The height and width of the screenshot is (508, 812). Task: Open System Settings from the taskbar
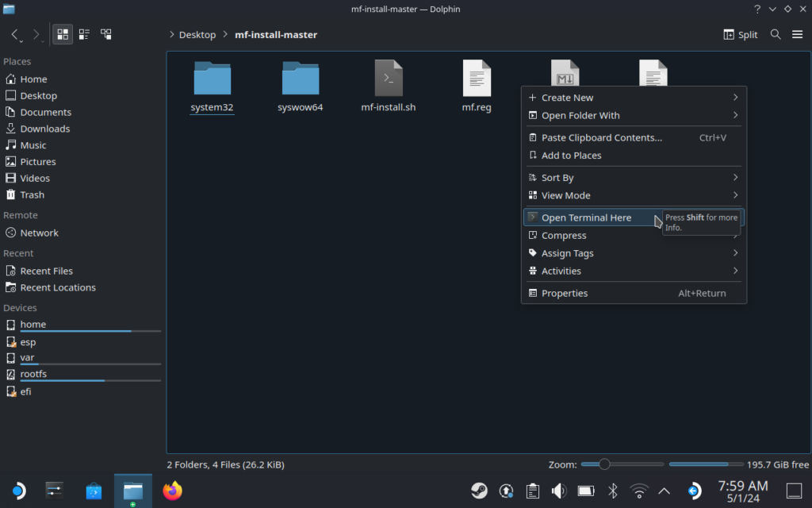pos(55,491)
